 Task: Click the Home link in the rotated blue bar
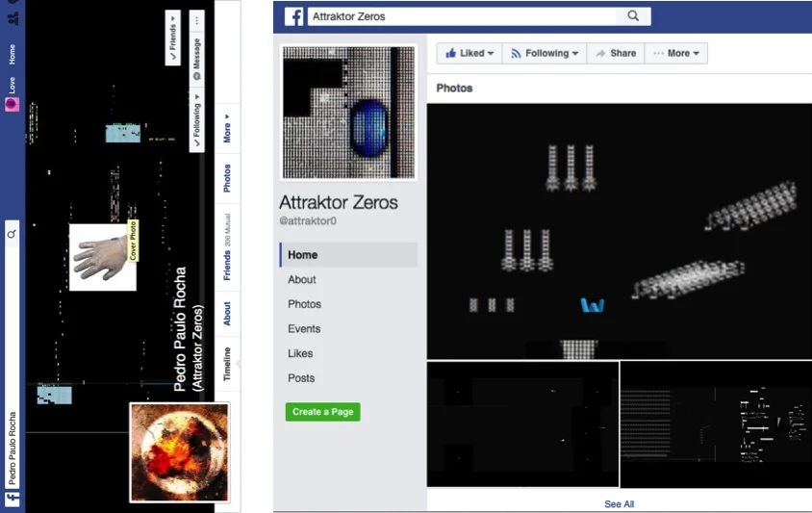(12, 55)
